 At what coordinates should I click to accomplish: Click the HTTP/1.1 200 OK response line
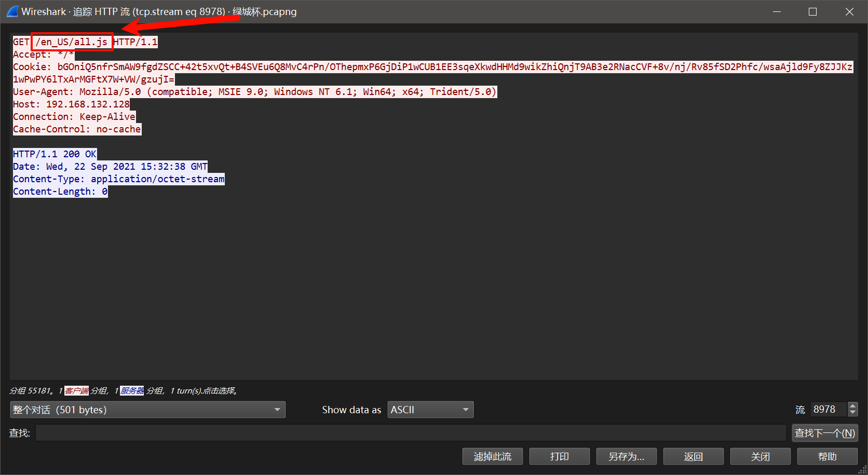pos(55,154)
